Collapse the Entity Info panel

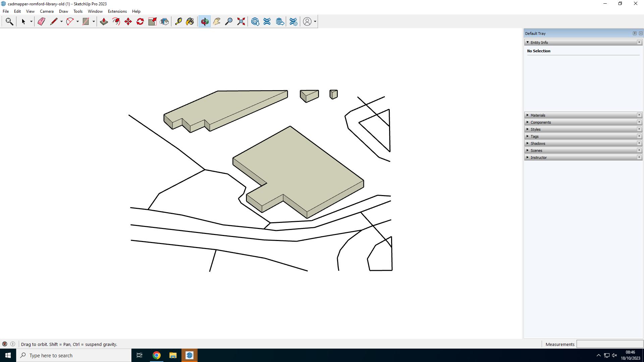pos(528,43)
